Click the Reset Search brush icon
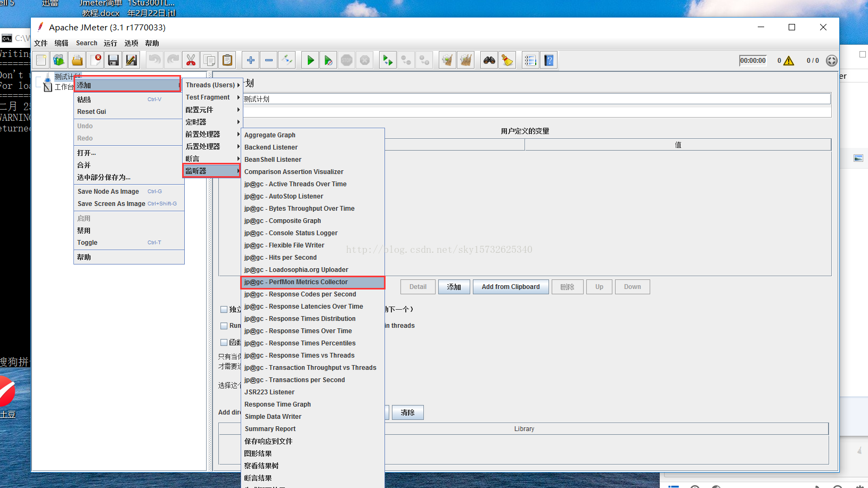The width and height of the screenshot is (868, 488). [x=507, y=60]
